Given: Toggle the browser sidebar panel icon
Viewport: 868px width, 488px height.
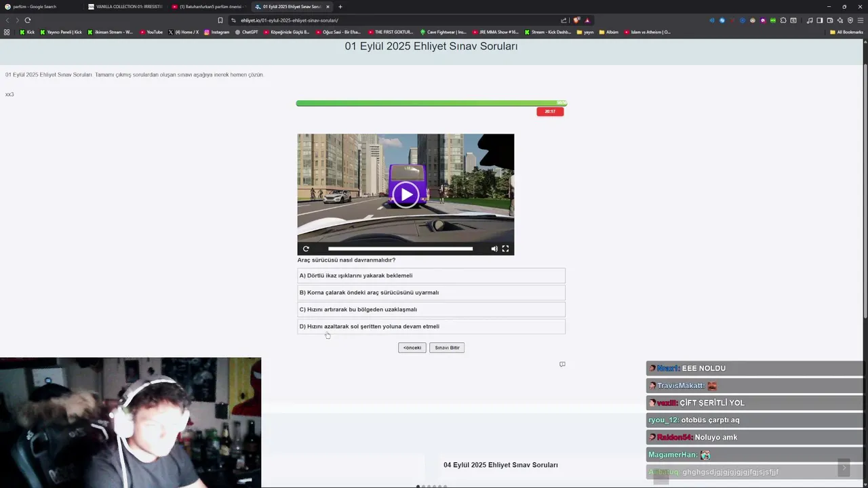Looking at the screenshot, I should (820, 20).
